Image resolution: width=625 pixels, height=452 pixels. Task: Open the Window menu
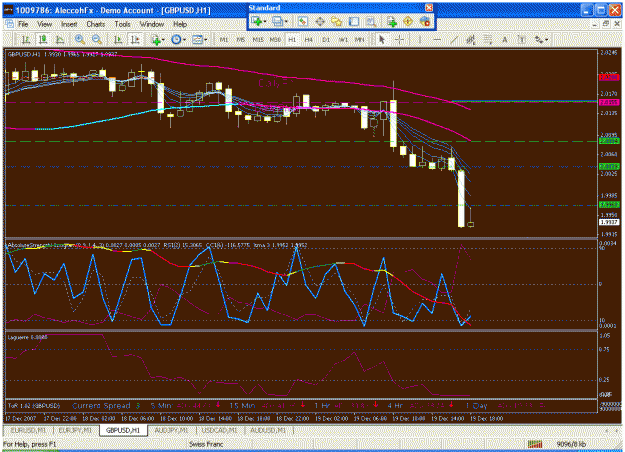point(152,24)
